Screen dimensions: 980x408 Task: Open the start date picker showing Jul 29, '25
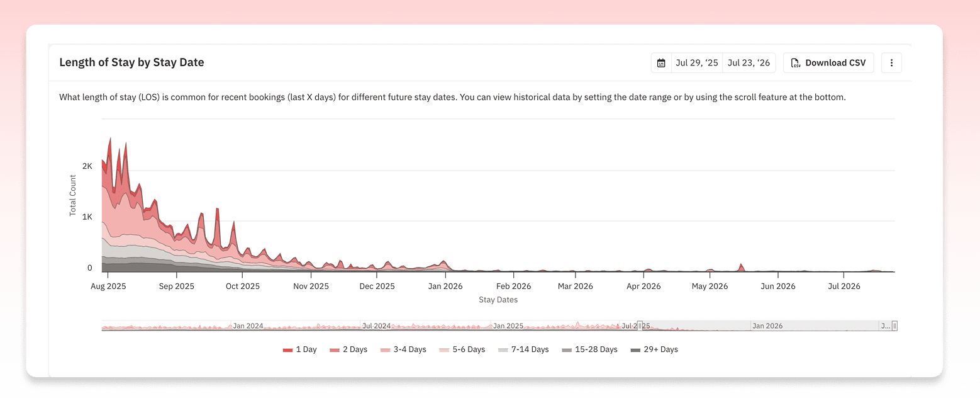tap(696, 63)
